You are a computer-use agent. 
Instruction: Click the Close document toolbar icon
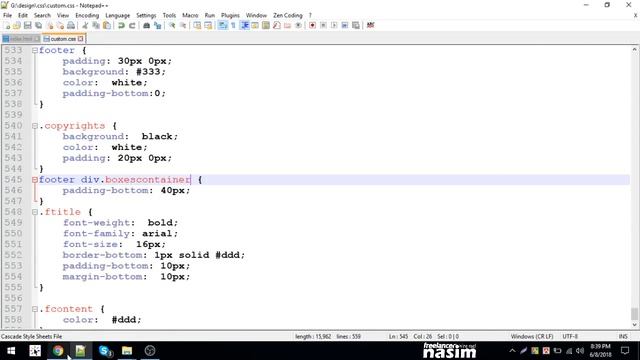49,25
